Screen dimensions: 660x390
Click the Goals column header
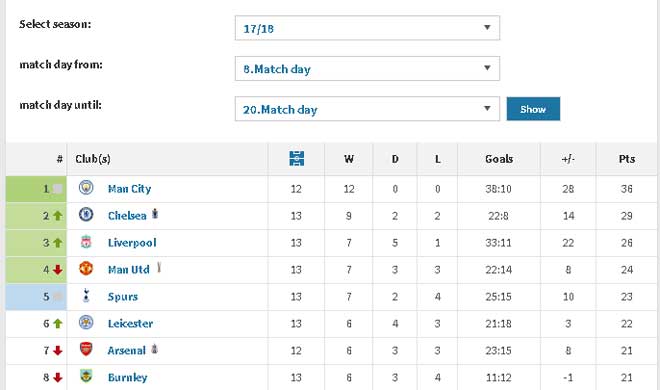click(x=499, y=159)
